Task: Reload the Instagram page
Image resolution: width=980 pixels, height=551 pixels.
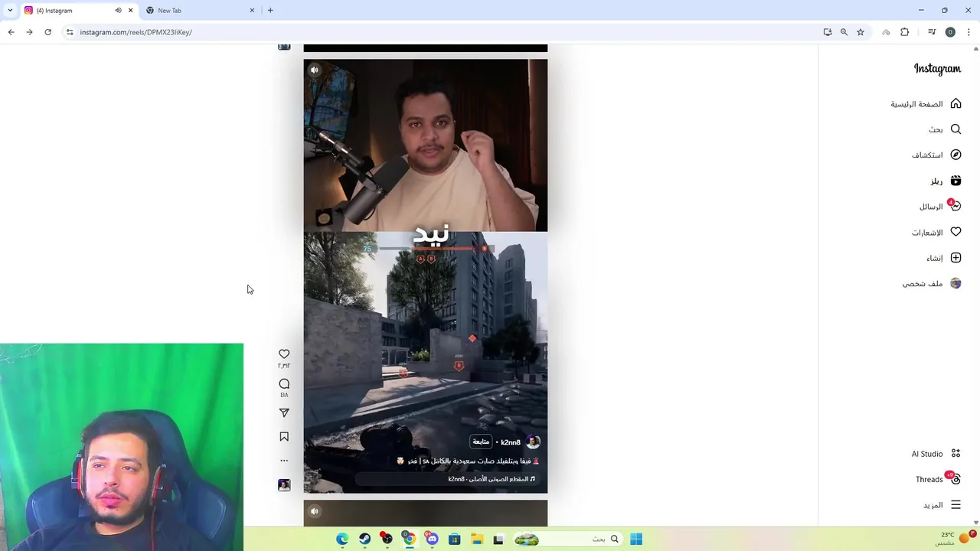Action: [x=47, y=32]
